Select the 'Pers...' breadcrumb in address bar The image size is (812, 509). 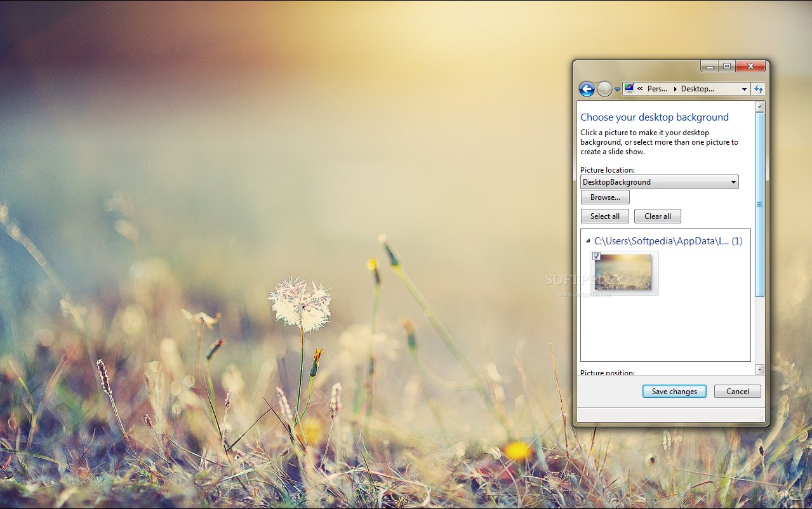pos(657,89)
